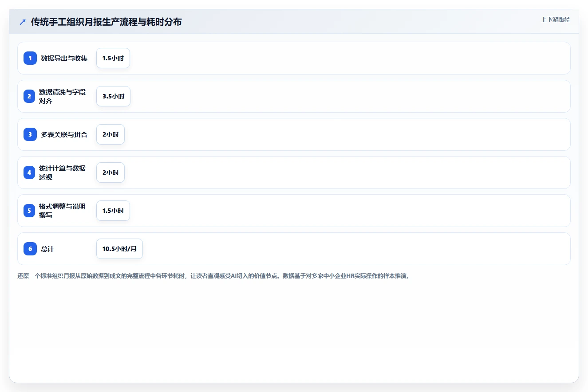Select the 1.5小时 chip for 数据导出与收集
Image resolution: width=588 pixels, height=392 pixels.
pyautogui.click(x=113, y=58)
